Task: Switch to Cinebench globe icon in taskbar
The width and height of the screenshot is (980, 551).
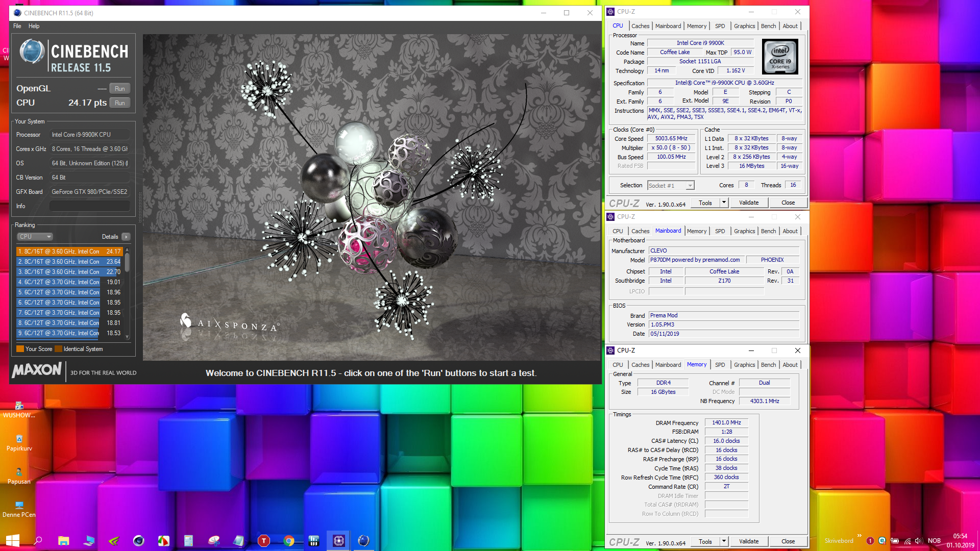Action: point(363,541)
